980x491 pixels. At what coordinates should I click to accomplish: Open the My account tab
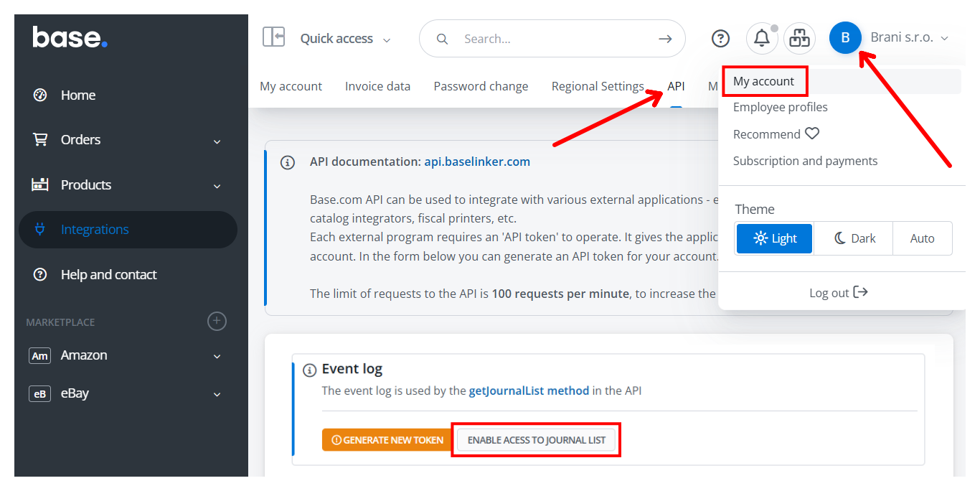coord(291,86)
